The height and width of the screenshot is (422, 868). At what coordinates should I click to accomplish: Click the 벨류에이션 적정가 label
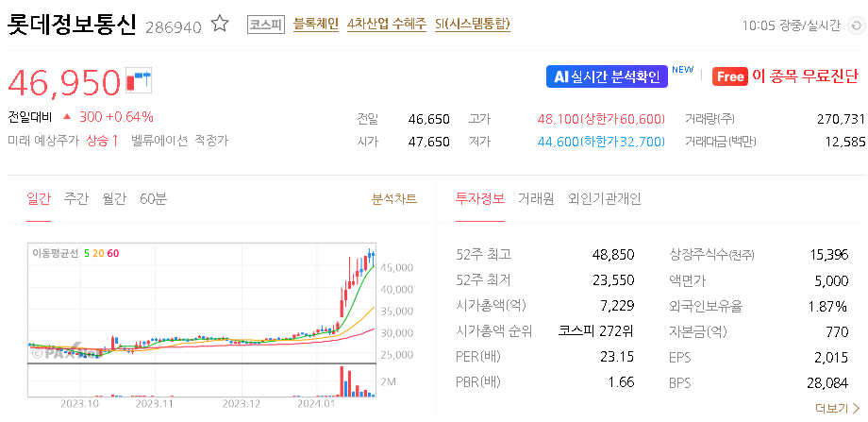pos(179,141)
